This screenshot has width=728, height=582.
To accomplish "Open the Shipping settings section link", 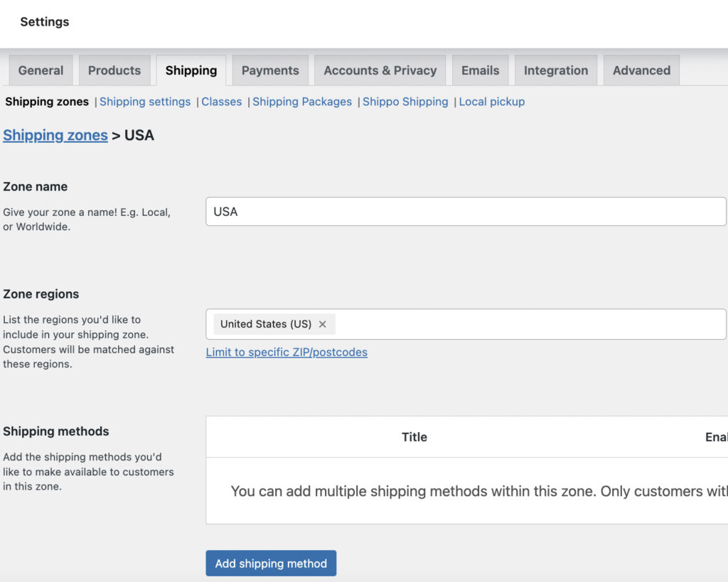I will click(x=145, y=102).
